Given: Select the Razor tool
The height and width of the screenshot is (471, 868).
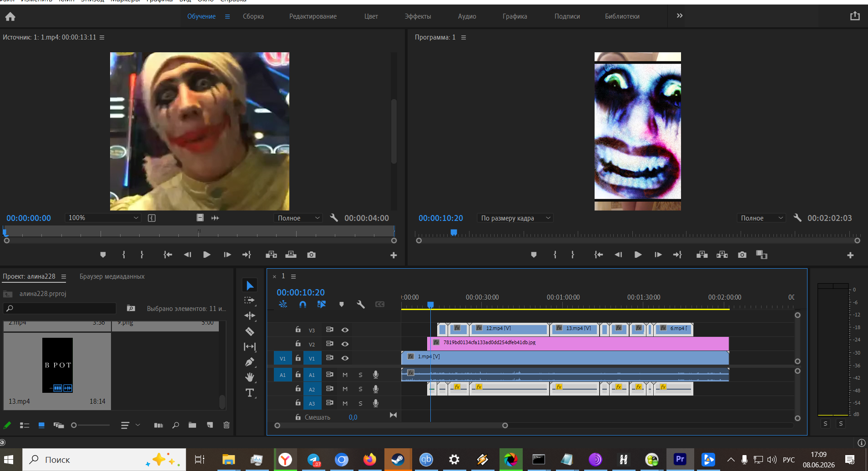Looking at the screenshot, I should coord(250,331).
